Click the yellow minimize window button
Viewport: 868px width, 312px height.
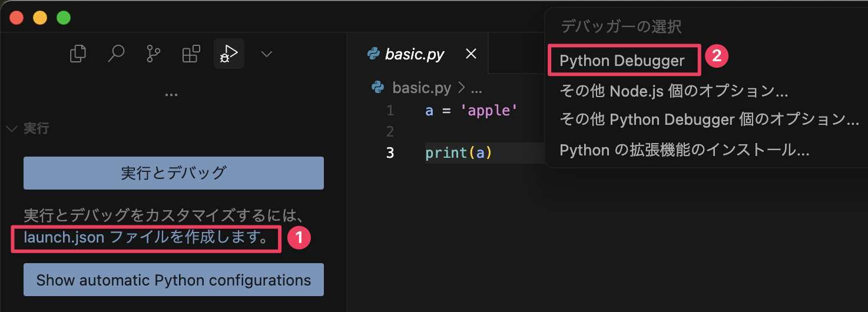click(40, 18)
